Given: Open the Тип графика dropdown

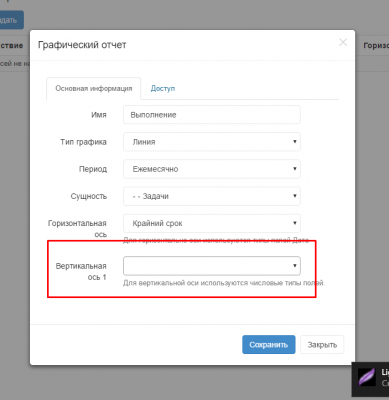Looking at the screenshot, I should (x=212, y=142).
